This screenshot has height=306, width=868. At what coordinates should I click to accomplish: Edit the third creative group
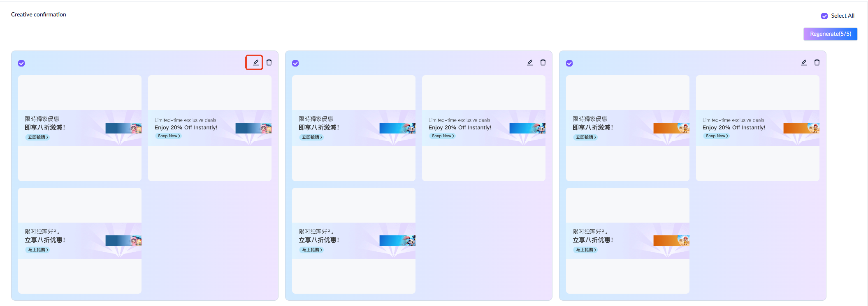(804, 62)
